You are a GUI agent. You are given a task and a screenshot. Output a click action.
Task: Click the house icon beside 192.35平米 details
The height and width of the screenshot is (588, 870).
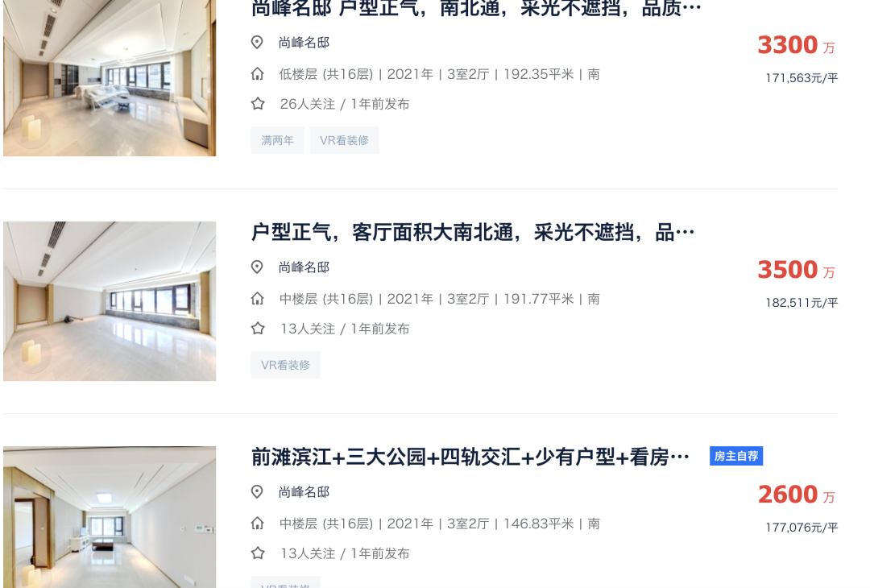[x=258, y=74]
